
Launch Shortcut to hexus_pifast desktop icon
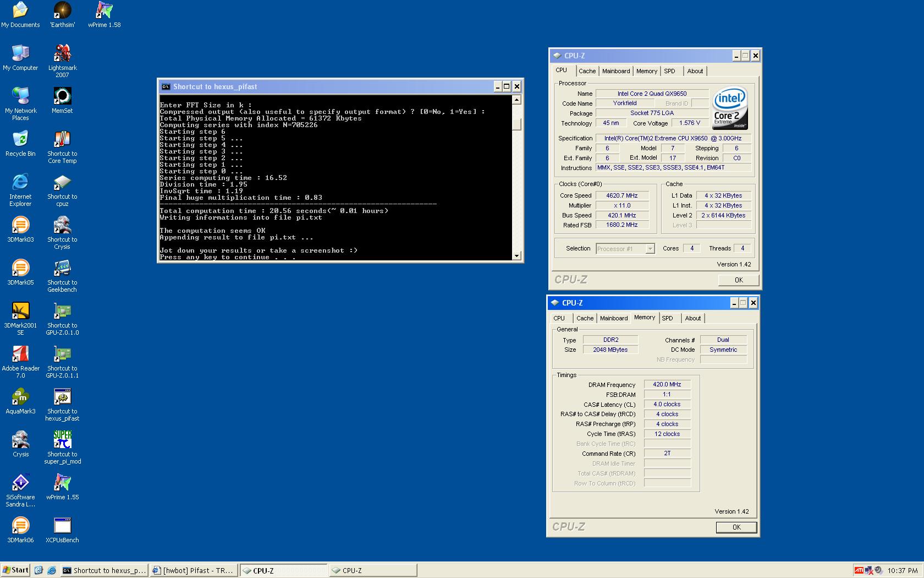point(62,405)
